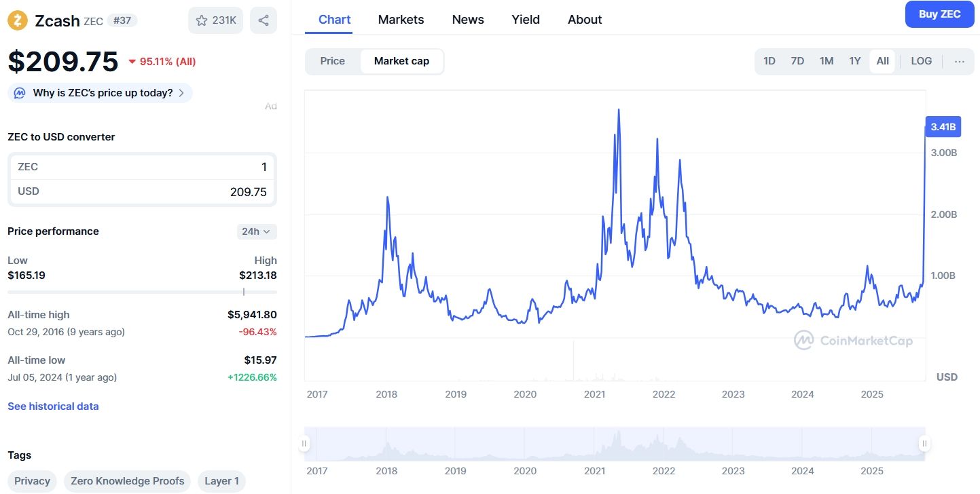Select the Layer 1 tag
This screenshot has height=494, width=980.
pos(222,481)
